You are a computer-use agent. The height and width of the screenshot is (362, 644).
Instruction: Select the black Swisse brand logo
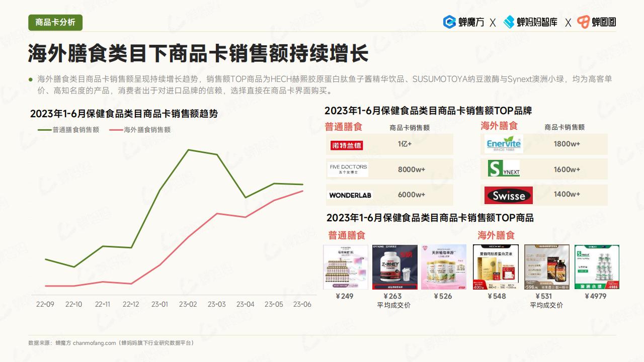[508, 196]
